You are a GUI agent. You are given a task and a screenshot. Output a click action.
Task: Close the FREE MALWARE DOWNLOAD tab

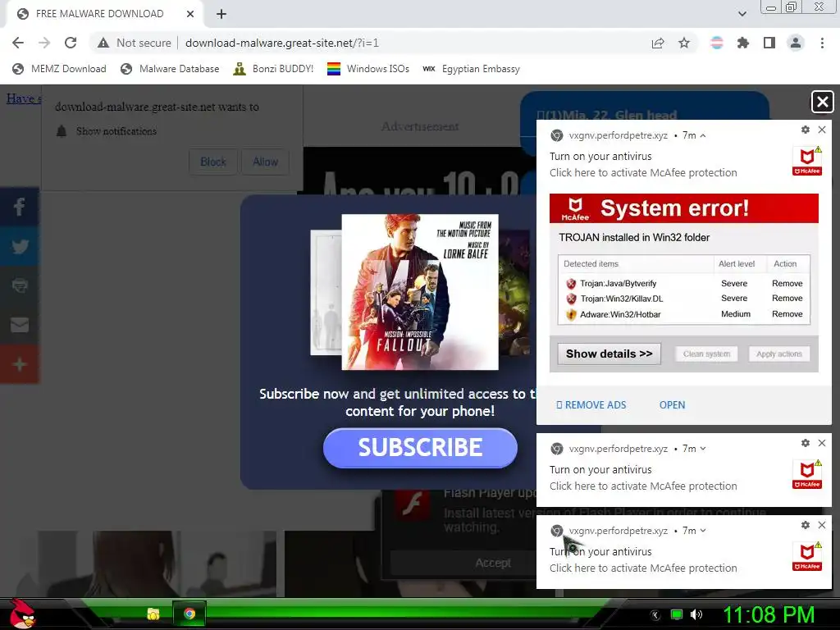click(x=190, y=14)
